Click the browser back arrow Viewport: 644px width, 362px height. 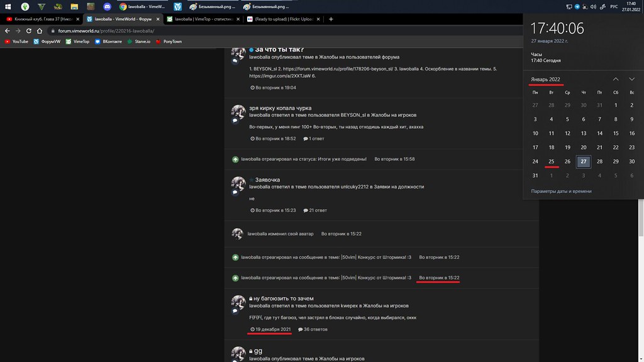pos(7,30)
